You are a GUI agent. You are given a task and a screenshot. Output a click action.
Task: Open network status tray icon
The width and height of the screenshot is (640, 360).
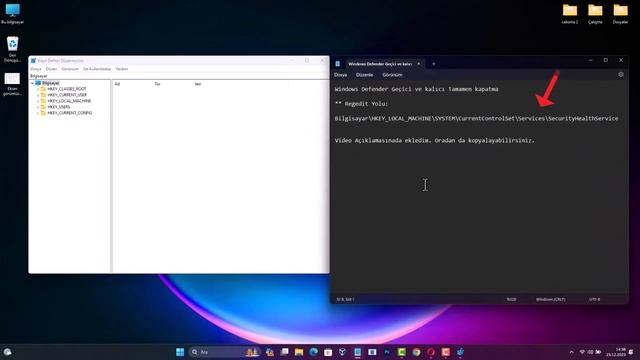coord(582,352)
